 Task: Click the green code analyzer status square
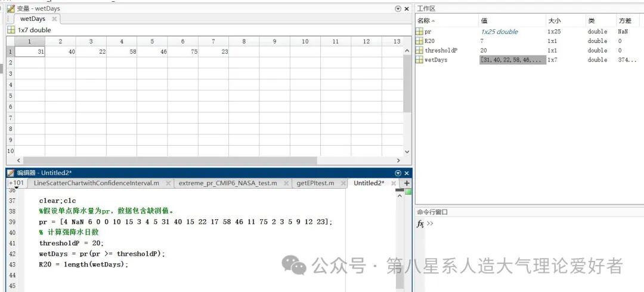(408, 192)
